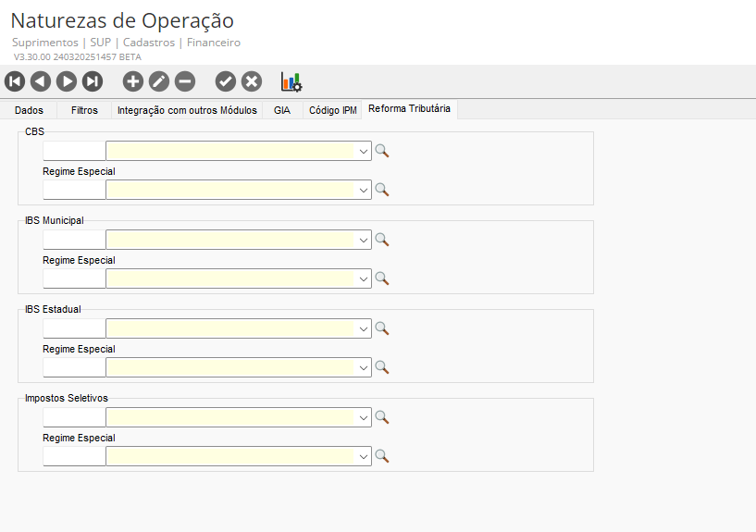Open IBS Estadual Regime Especial dropdown
This screenshot has width=756, height=532.
point(365,367)
